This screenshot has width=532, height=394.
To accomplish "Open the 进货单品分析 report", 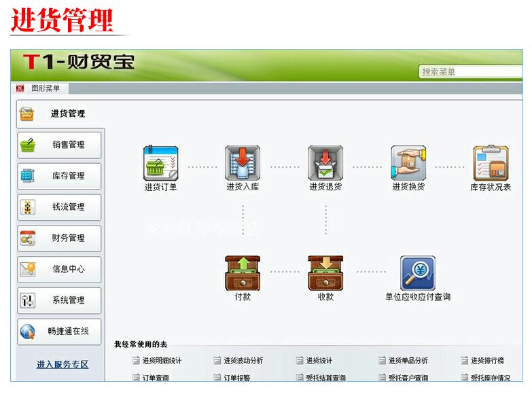I will [408, 361].
